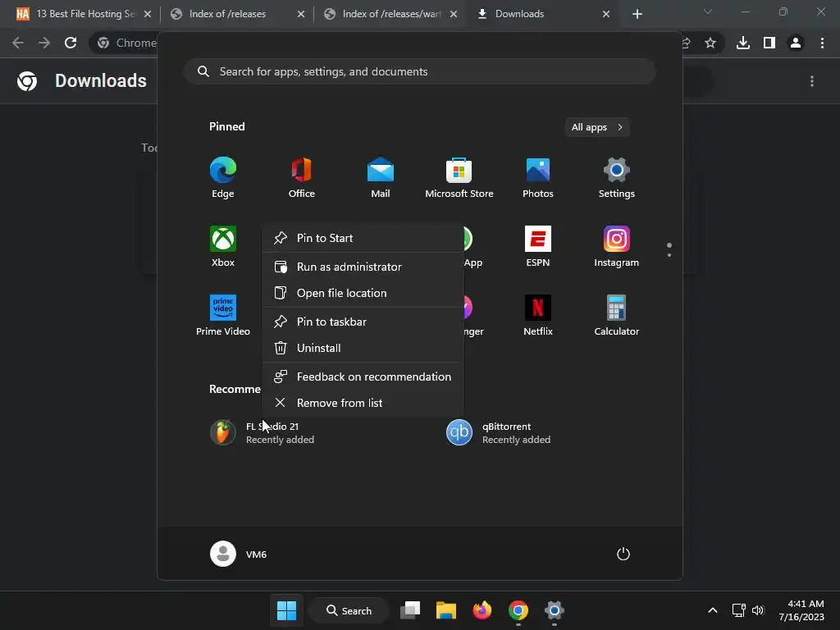Switch to 13 Best File Hosting tab
The height and width of the screenshot is (630, 840).
pyautogui.click(x=84, y=14)
